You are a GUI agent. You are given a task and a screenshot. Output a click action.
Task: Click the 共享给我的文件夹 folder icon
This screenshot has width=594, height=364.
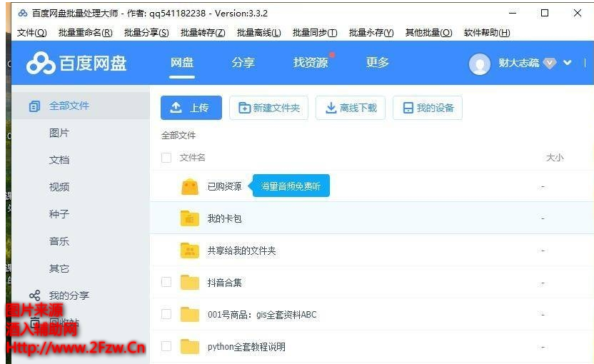click(190, 251)
